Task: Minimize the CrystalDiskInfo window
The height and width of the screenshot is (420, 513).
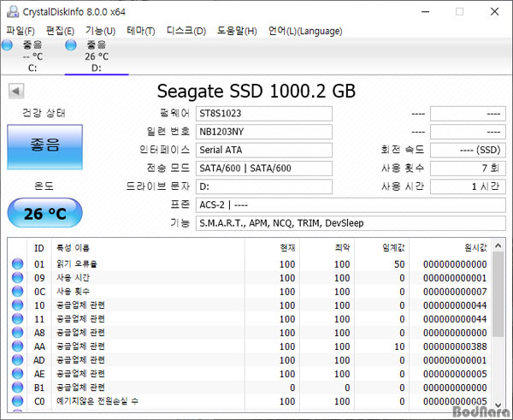Action: point(425,12)
